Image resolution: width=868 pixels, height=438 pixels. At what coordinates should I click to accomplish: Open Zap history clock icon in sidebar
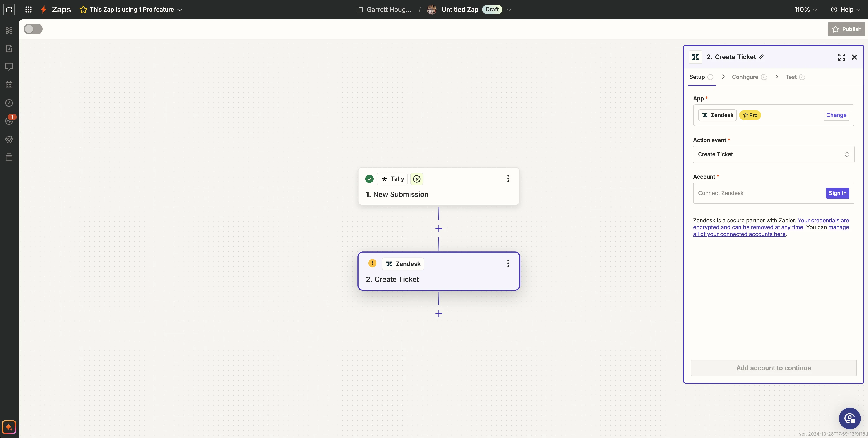[x=9, y=103]
